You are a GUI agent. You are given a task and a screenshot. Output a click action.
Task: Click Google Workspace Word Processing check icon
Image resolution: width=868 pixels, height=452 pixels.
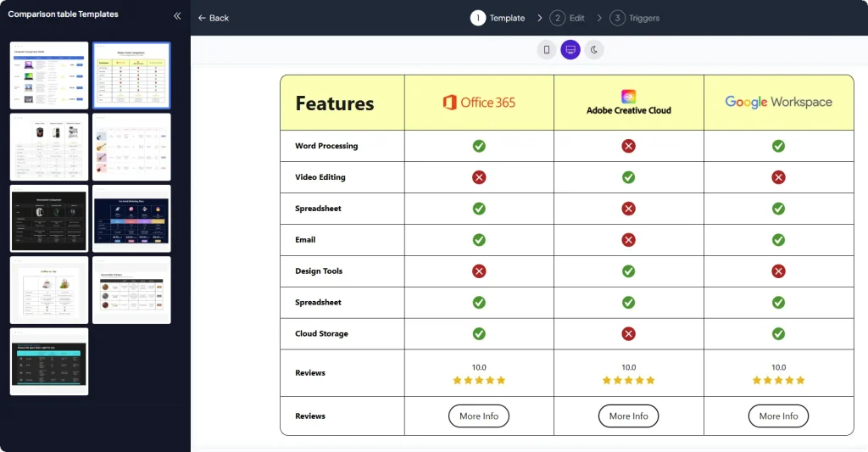(x=778, y=146)
